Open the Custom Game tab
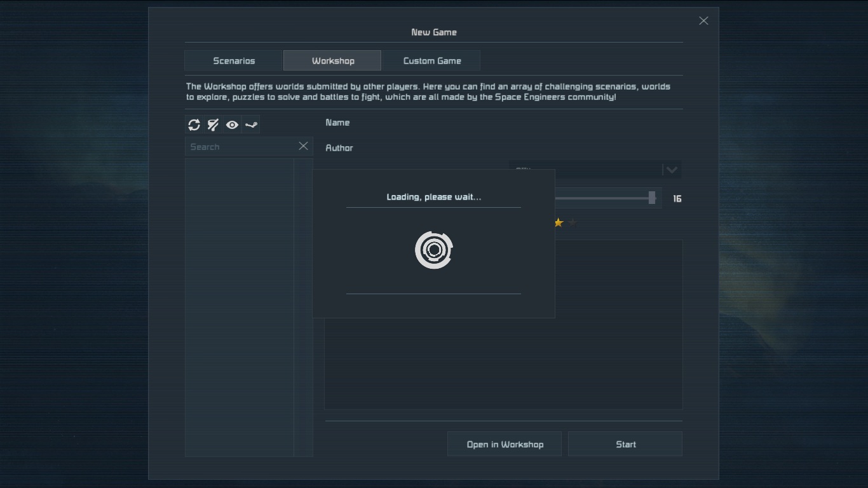This screenshot has width=868, height=488. 432,61
